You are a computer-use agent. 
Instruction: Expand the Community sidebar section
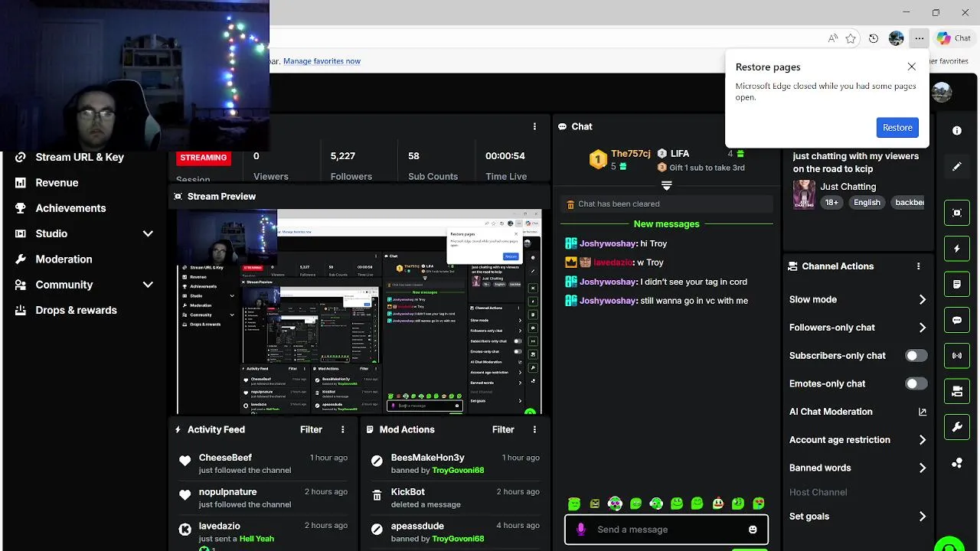click(x=148, y=285)
